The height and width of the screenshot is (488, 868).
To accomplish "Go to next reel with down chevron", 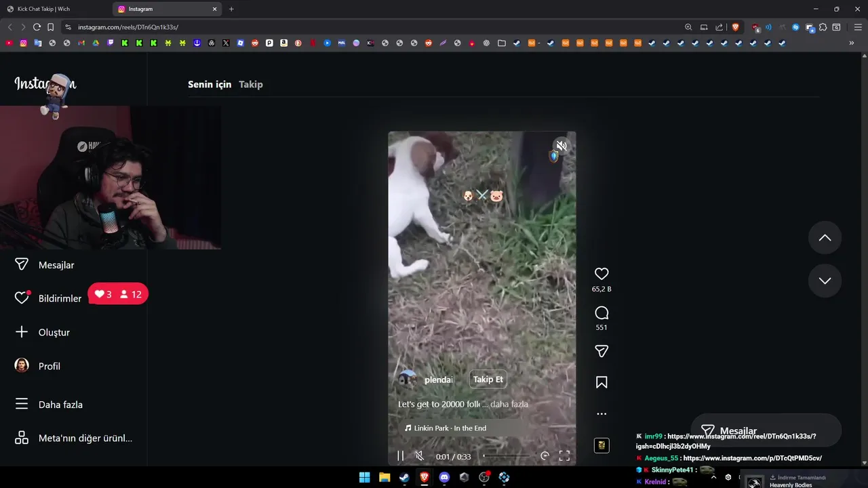I will coord(825,281).
